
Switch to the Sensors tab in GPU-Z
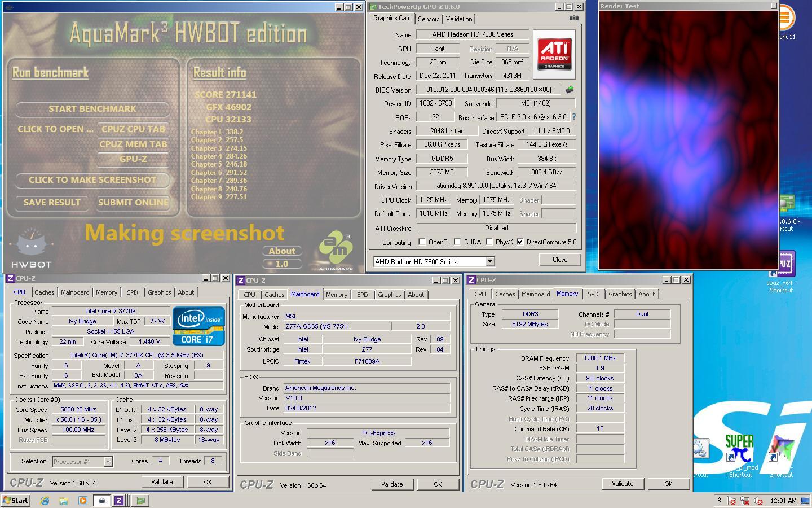pos(429,19)
